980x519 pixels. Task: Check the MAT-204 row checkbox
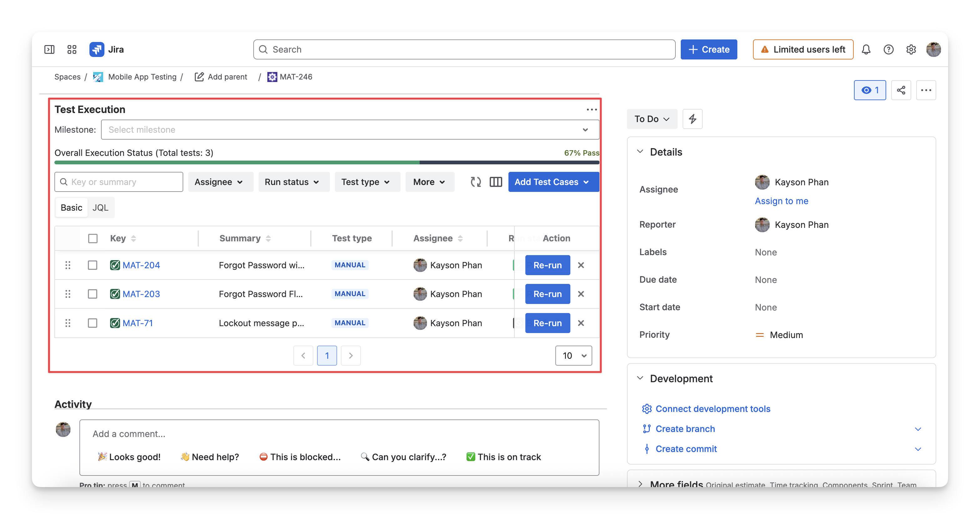pos(93,265)
